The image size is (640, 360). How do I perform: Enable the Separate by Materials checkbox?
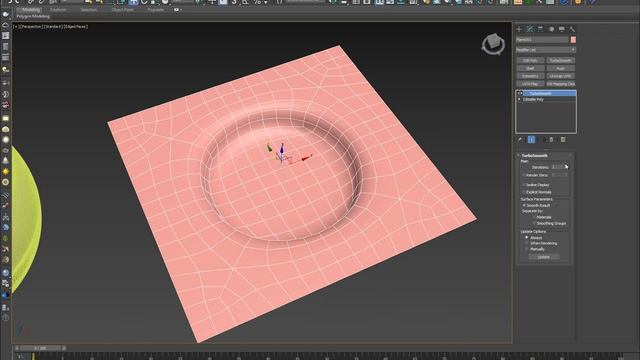[534, 217]
